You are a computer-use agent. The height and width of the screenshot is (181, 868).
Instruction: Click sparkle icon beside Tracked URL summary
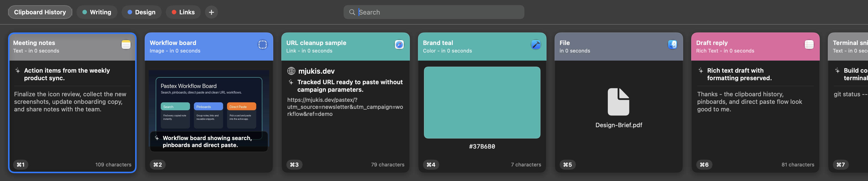[291, 82]
